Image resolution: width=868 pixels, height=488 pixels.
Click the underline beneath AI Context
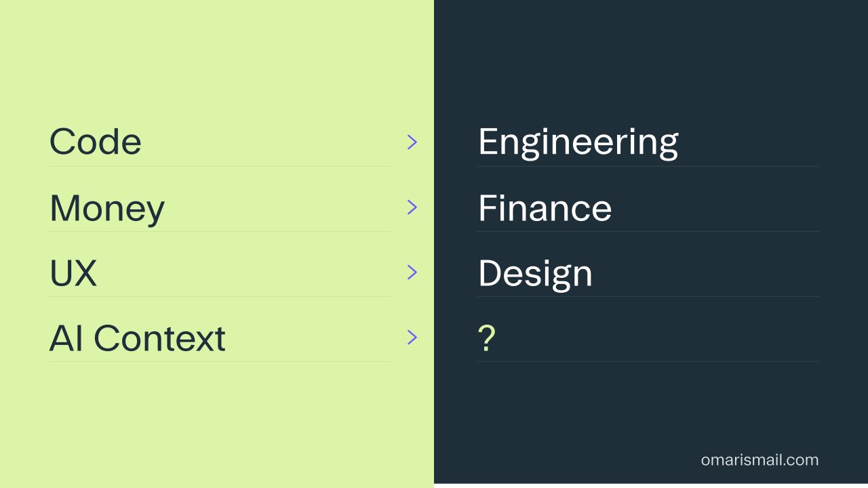[220, 361]
